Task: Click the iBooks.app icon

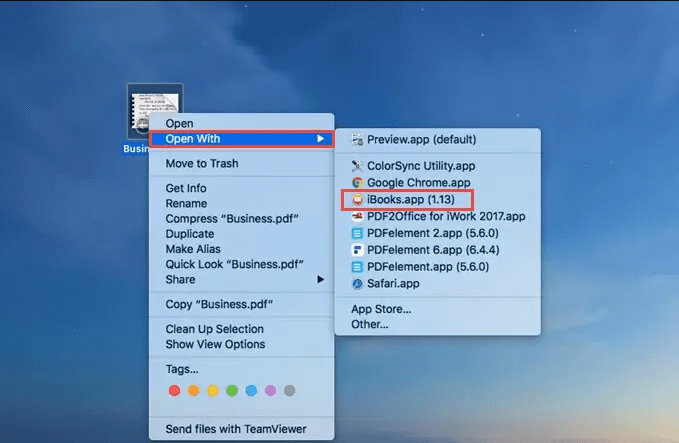Action: coord(357,199)
